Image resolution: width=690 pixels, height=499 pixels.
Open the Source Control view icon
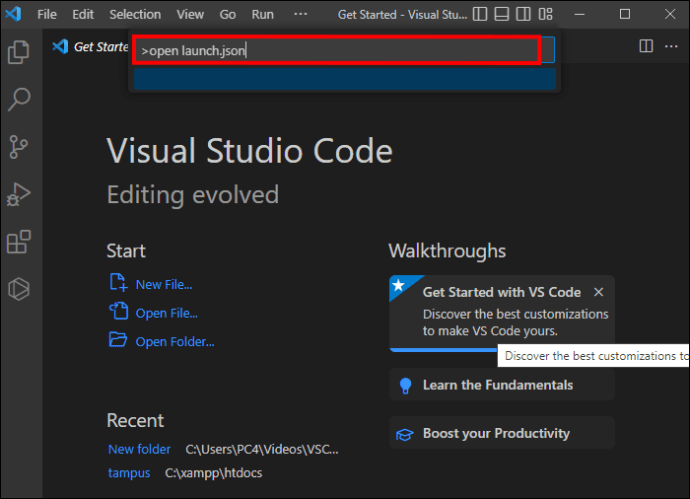point(18,147)
